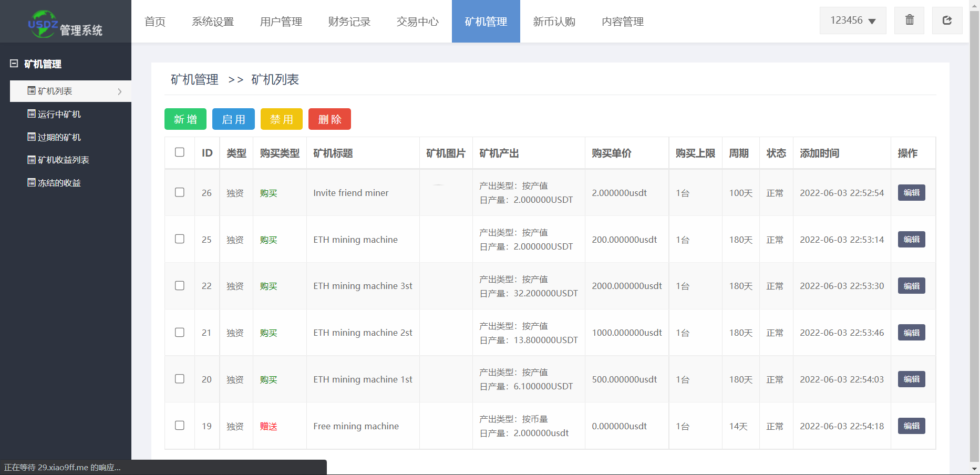Click the 过期的矿机 list icon
Screen dimensions: 980x475
point(32,137)
